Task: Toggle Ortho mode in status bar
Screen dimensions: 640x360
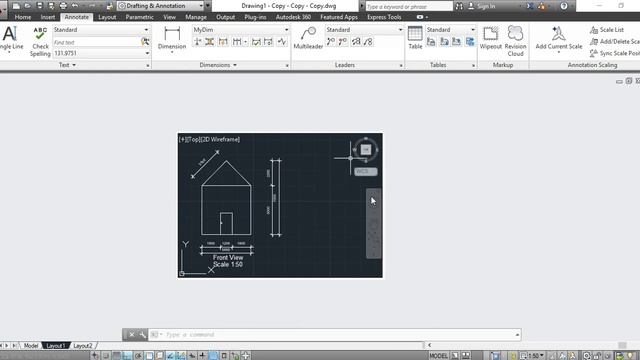Action: click(x=127, y=356)
